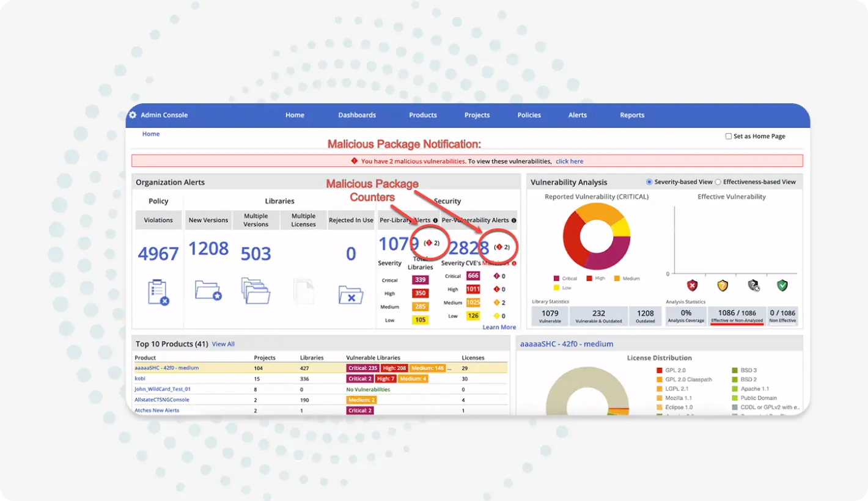Click the 'click here' malicious vulnerabilities link
Image resolution: width=868 pixels, height=501 pixels.
pos(569,161)
